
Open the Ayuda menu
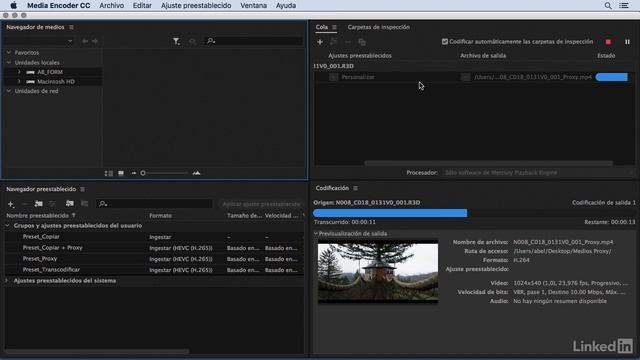[286, 6]
